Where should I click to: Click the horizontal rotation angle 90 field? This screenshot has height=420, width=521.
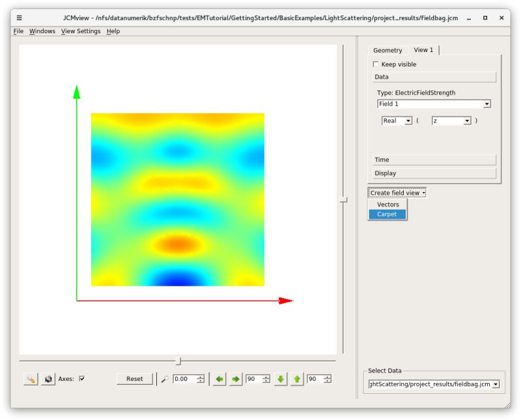253,379
